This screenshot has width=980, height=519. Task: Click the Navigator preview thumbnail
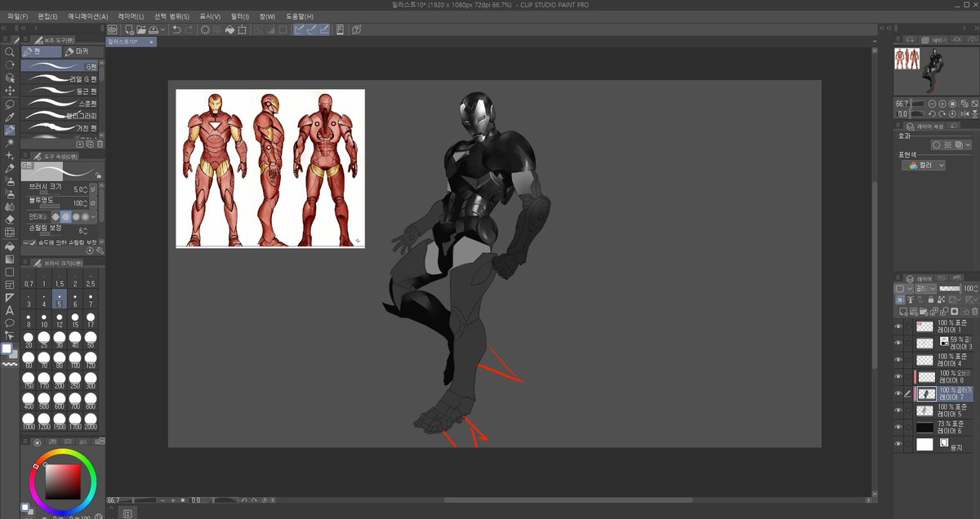pyautogui.click(x=935, y=71)
